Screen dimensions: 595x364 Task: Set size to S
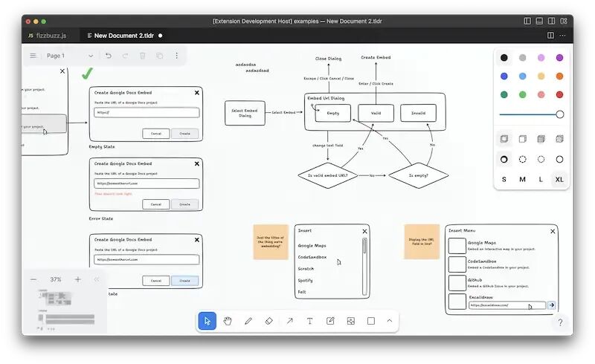(x=504, y=179)
